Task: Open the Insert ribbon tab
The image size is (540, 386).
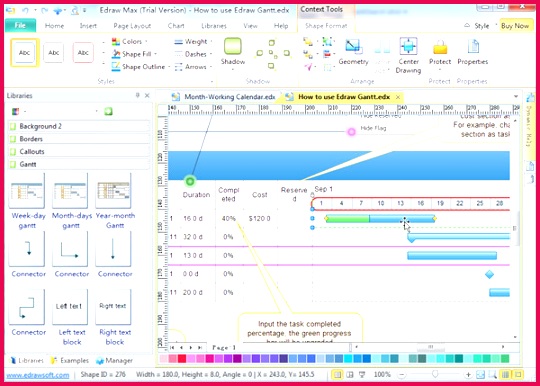Action: [x=88, y=26]
